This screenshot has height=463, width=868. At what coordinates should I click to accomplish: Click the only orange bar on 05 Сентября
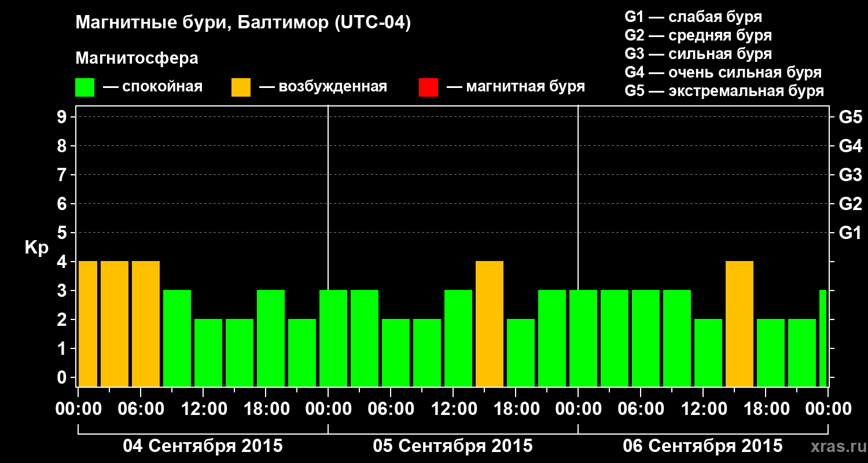point(490,324)
